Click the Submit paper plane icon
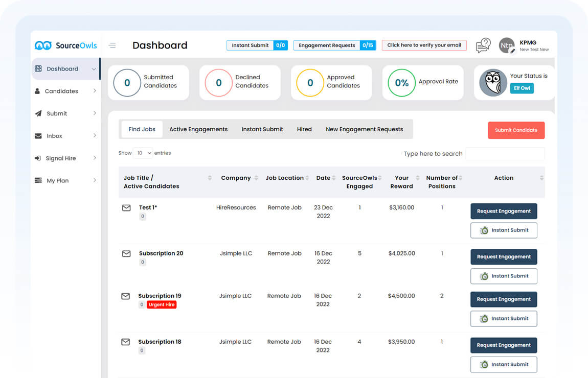Screen dimensions: 588x378 click(x=38, y=113)
